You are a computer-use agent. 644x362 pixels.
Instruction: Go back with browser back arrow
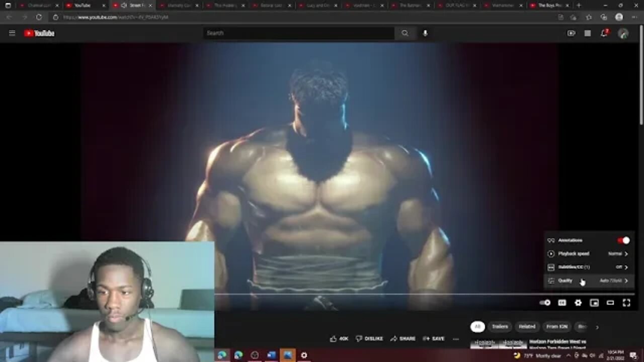(9, 17)
